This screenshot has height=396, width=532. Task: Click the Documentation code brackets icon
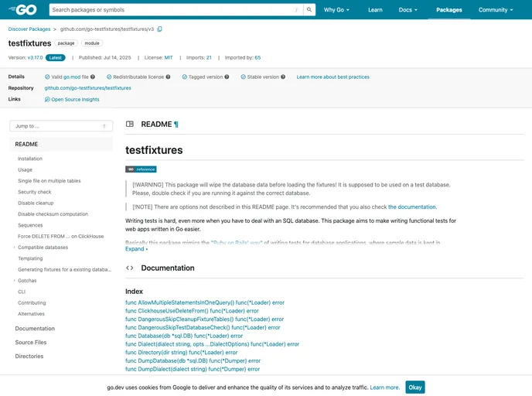coord(130,268)
